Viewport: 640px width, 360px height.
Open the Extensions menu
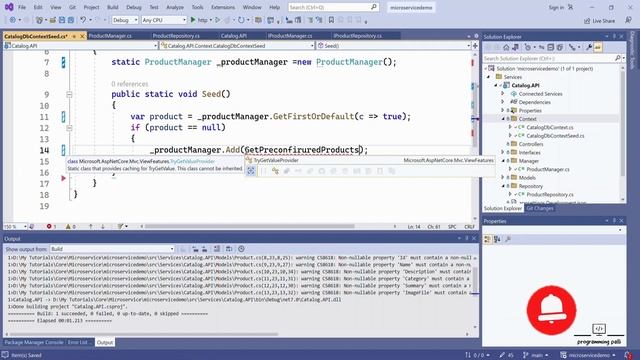[223, 7]
